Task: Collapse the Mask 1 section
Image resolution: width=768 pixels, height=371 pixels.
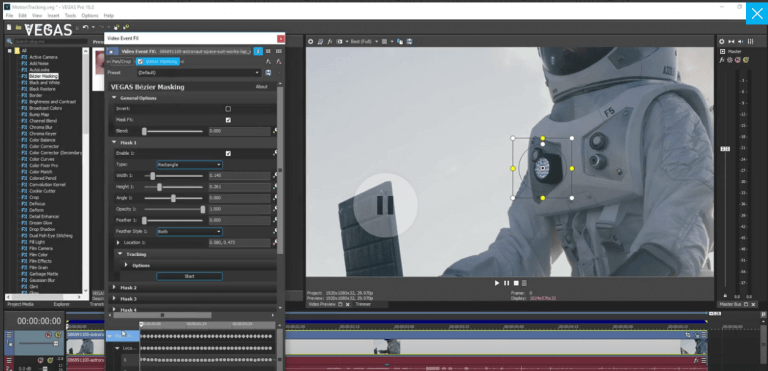Action: (x=114, y=143)
